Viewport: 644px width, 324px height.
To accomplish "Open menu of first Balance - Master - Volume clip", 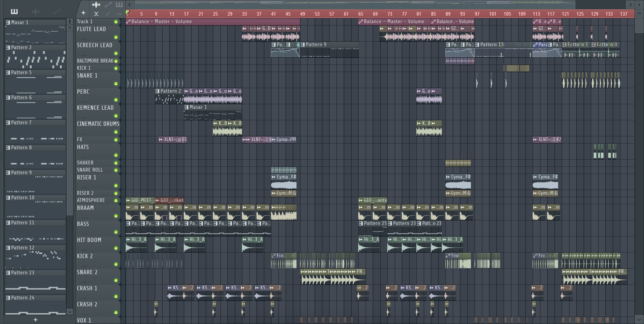I will (128, 22).
